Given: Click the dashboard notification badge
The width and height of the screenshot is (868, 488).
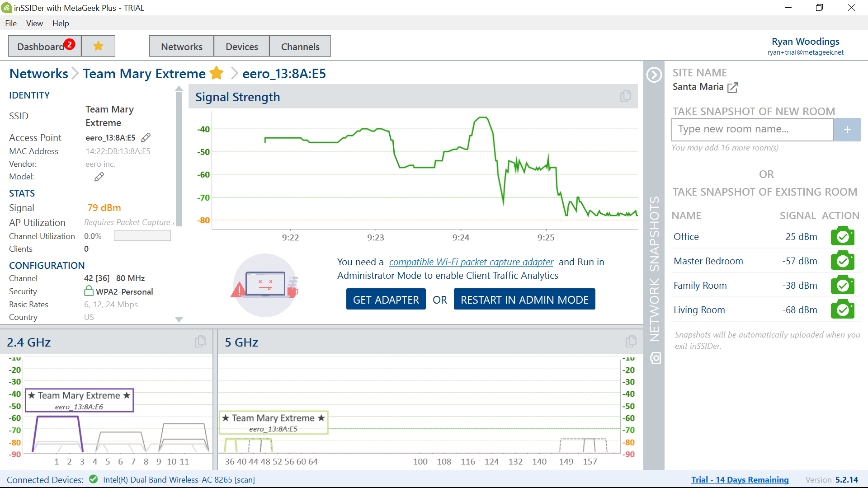Looking at the screenshot, I should (69, 44).
